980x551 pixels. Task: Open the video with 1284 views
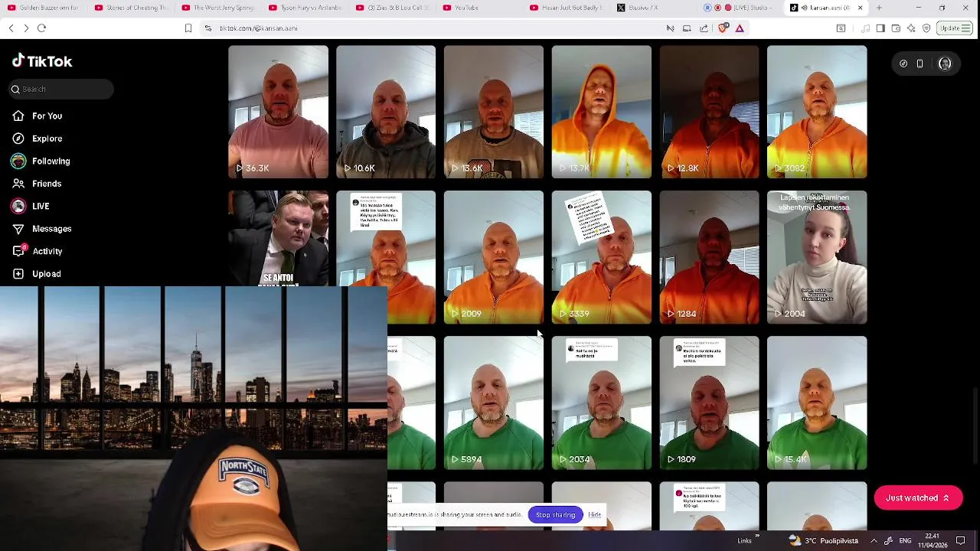[x=710, y=257]
